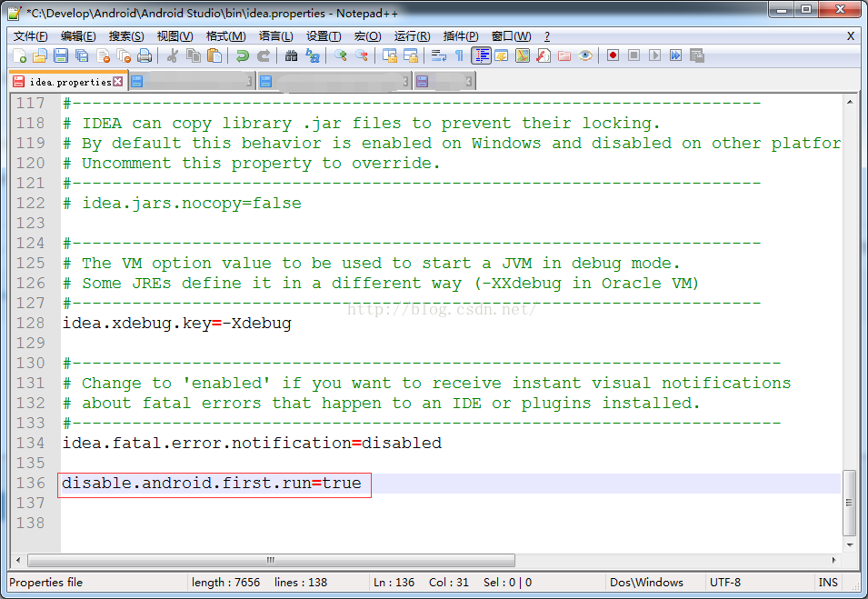Open the 编辑(E) menu
This screenshot has width=868, height=599.
point(78,36)
